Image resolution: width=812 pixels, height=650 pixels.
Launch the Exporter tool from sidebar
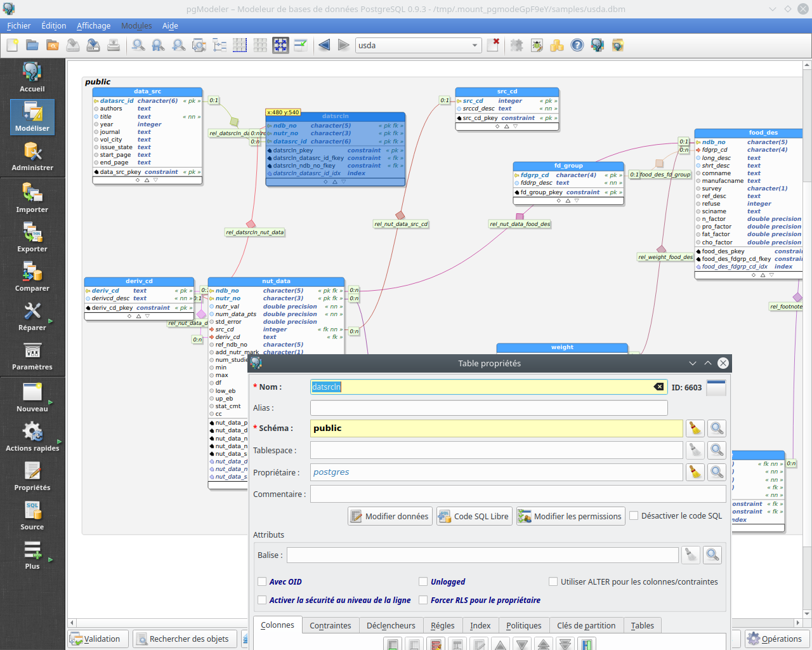tap(32, 237)
